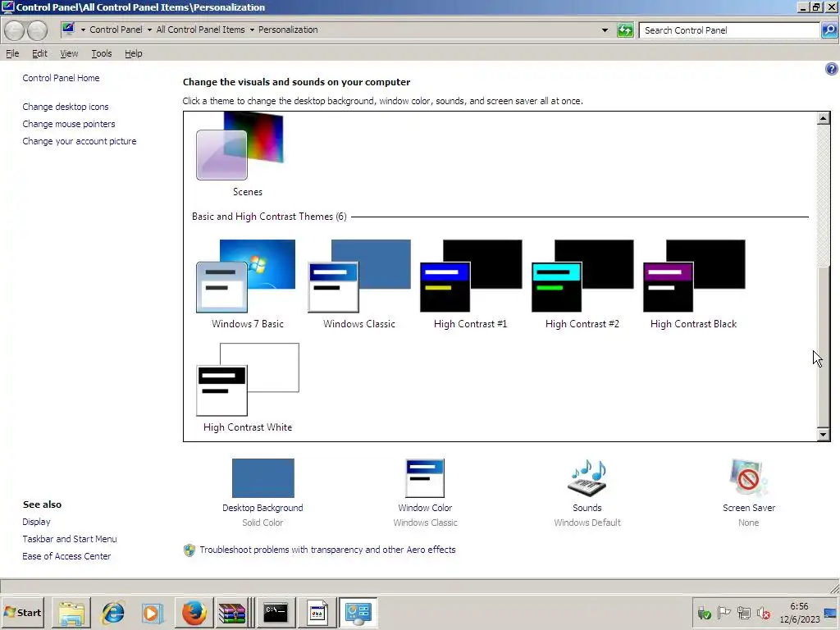
Task: Open Change desktop icons link
Action: pos(66,107)
